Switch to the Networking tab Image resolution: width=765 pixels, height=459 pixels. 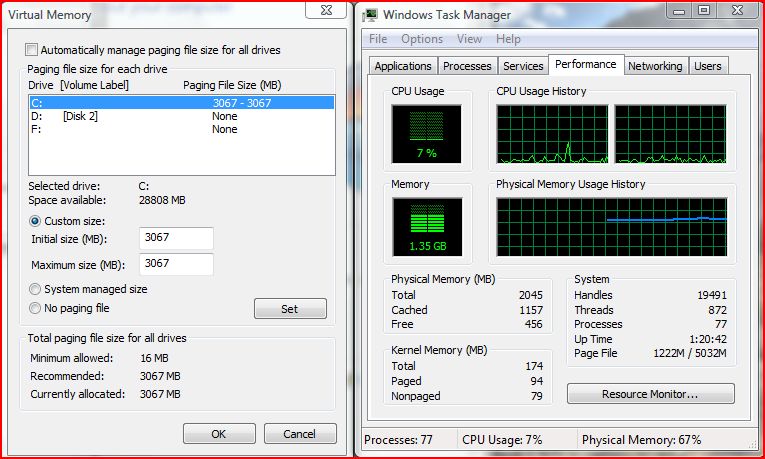[x=655, y=66]
